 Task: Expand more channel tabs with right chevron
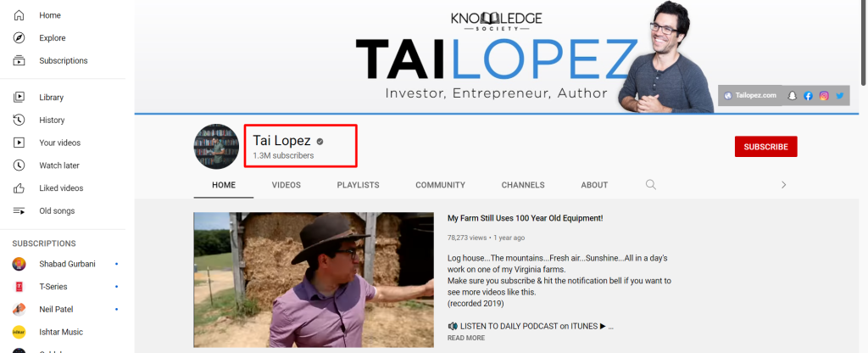pyautogui.click(x=783, y=184)
